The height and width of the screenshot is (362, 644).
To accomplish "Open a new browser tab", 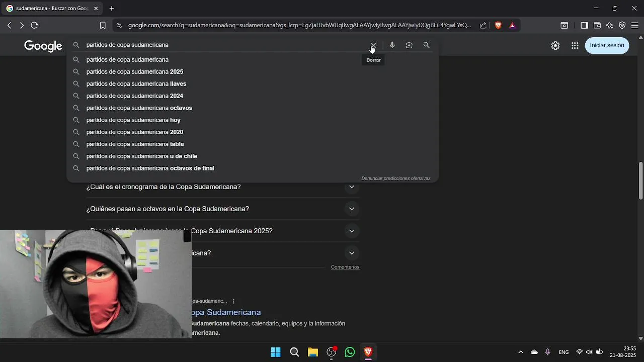I will point(112,9).
